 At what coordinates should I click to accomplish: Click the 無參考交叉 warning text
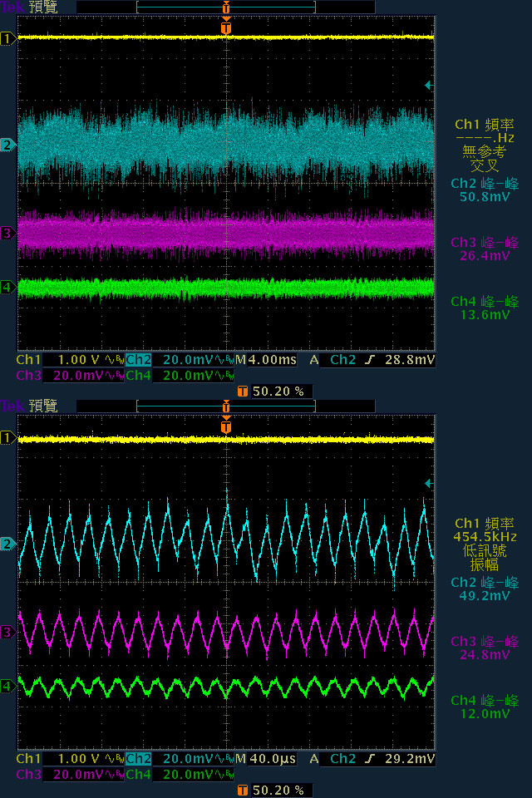(484, 158)
